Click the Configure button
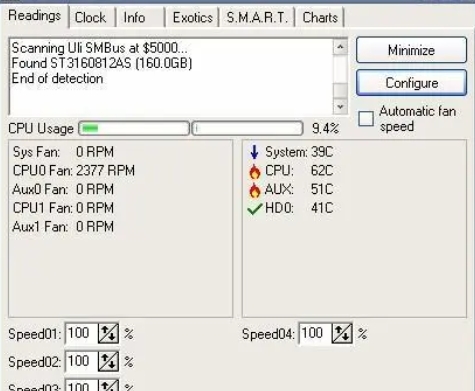 point(411,83)
